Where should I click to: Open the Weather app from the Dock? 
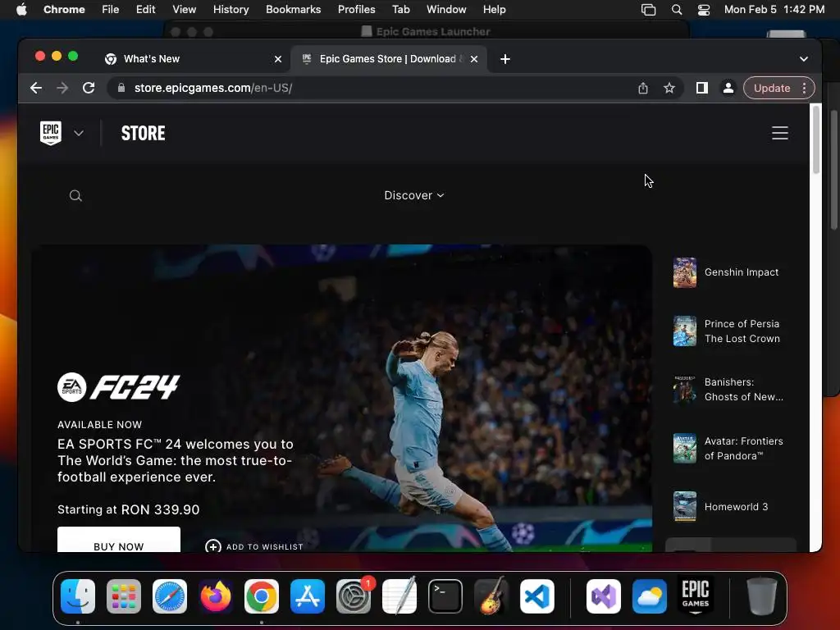(650, 596)
